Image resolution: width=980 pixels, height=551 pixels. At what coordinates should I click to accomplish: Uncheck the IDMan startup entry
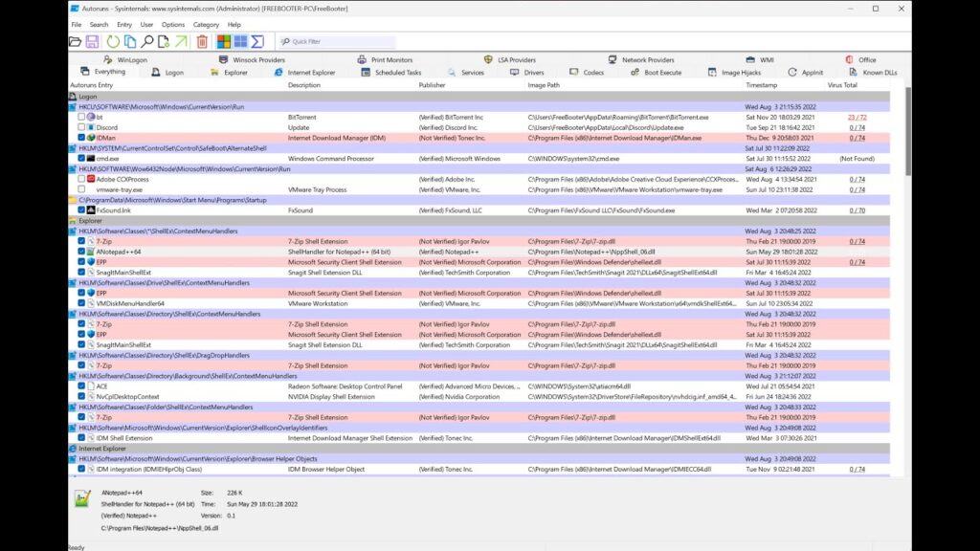tap(81, 138)
